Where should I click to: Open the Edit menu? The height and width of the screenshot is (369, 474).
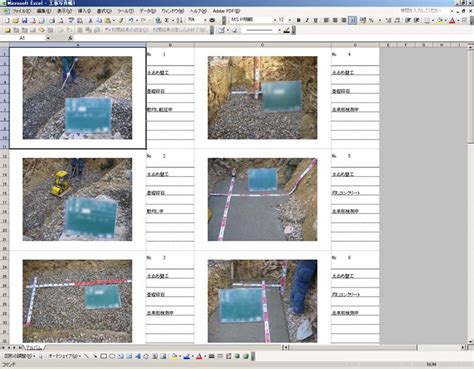(44, 11)
